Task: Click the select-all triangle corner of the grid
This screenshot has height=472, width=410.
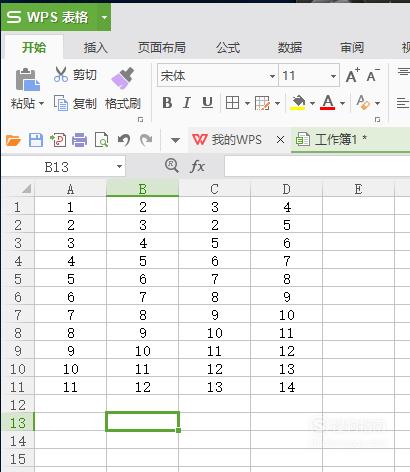Action: click(27, 189)
